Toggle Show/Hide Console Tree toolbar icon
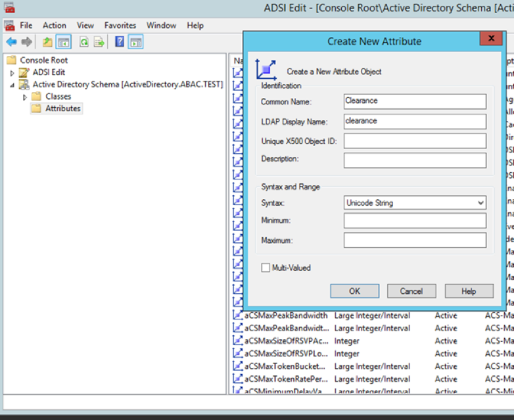This screenshot has height=420, width=514. [x=64, y=42]
